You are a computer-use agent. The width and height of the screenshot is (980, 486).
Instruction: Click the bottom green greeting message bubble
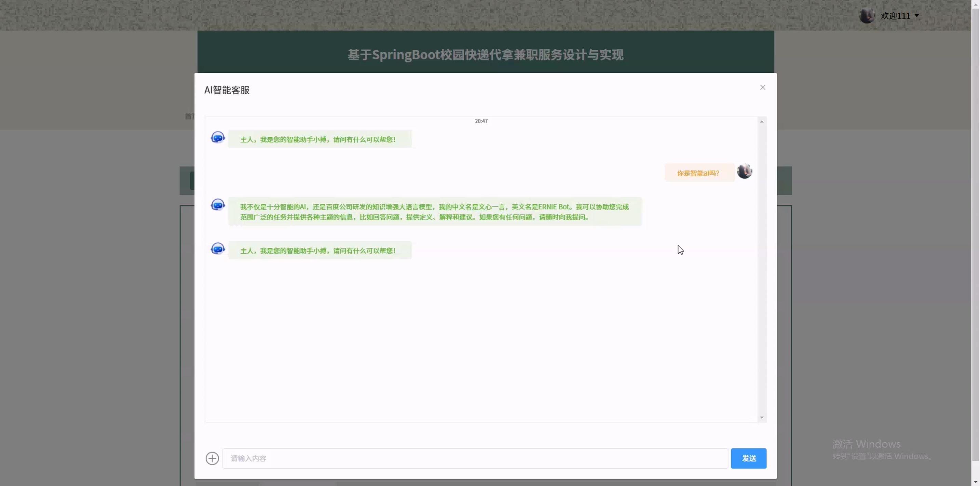(x=319, y=251)
